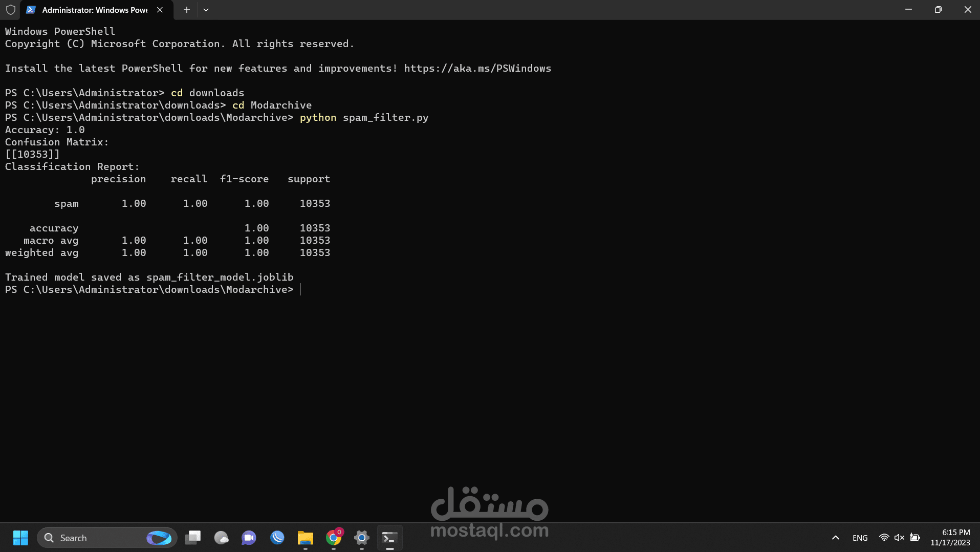Open the terminal profile dropdown chevron

(x=206, y=10)
